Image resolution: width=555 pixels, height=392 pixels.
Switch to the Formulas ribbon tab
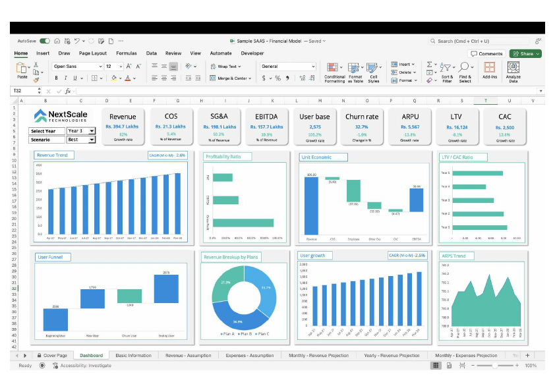click(x=126, y=53)
